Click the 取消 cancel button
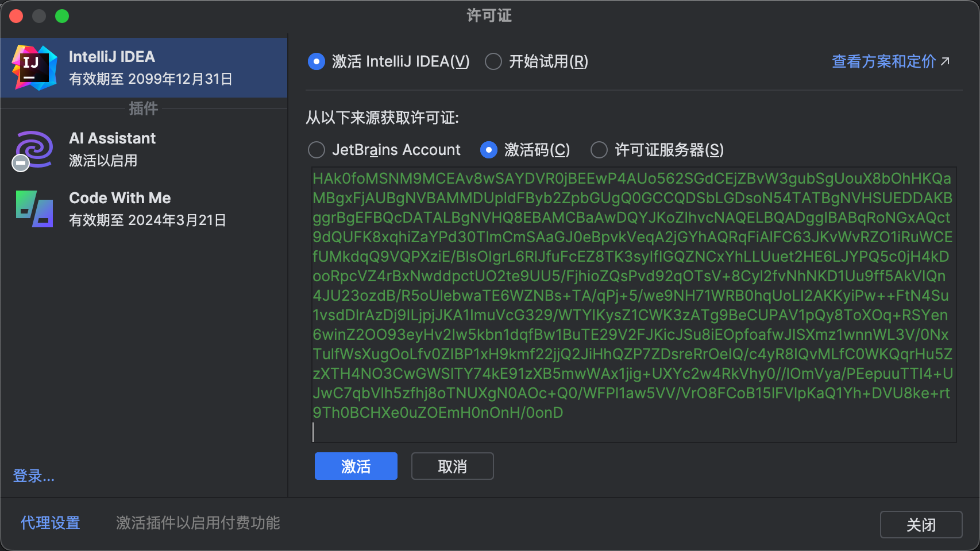This screenshot has height=551, width=980. coord(453,466)
